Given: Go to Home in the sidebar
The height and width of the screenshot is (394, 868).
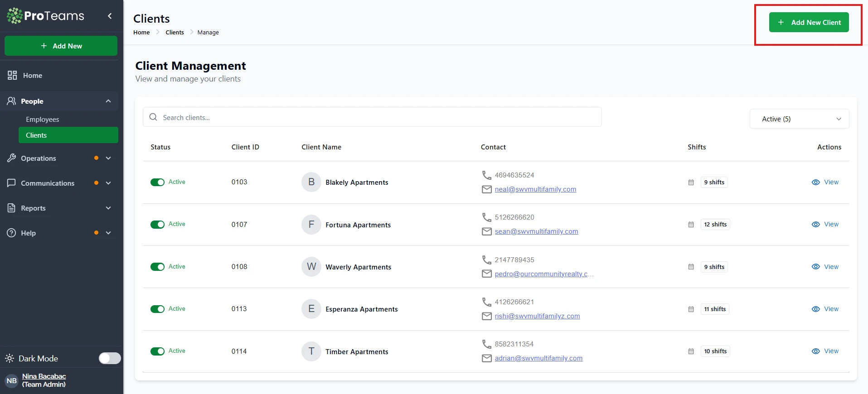Looking at the screenshot, I should (x=33, y=76).
